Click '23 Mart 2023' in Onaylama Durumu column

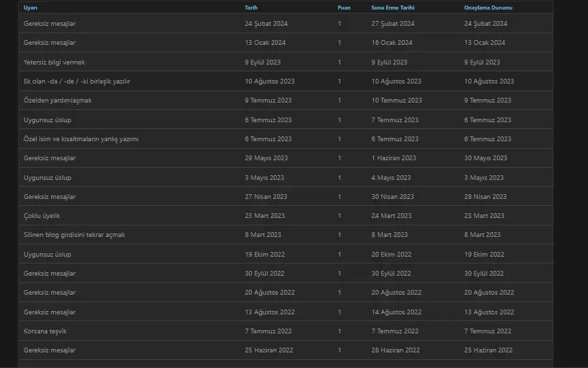(484, 216)
